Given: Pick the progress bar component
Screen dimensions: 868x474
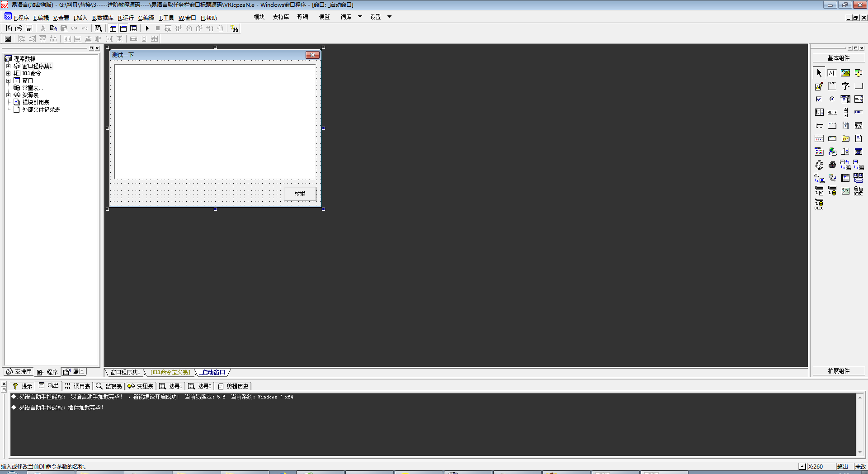Looking at the screenshot, I should (859, 112).
